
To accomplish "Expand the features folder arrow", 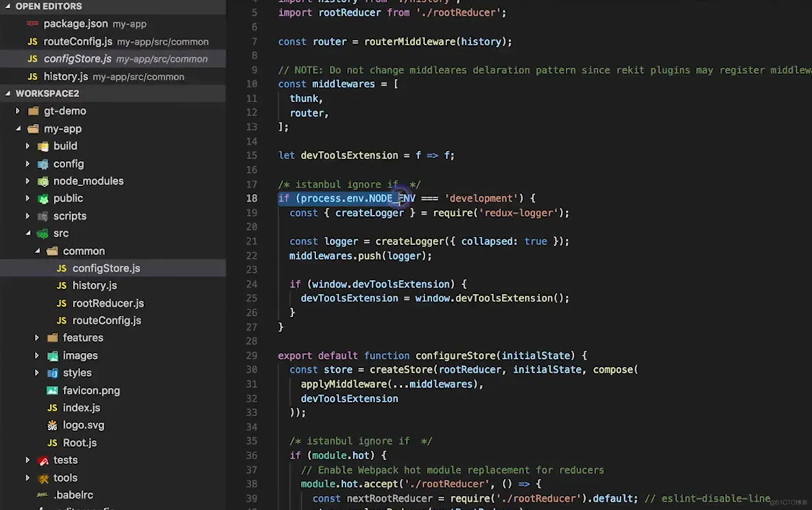I will [x=37, y=338].
